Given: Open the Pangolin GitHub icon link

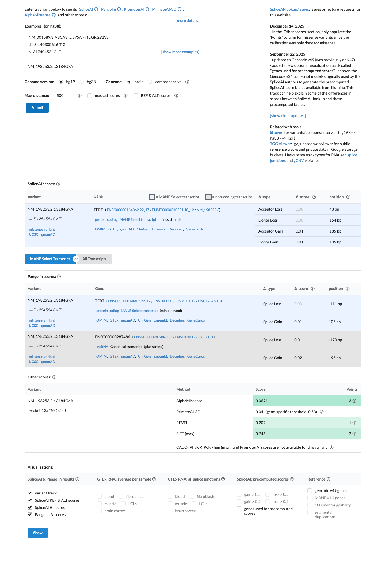Looking at the screenshot, I should point(119,9).
